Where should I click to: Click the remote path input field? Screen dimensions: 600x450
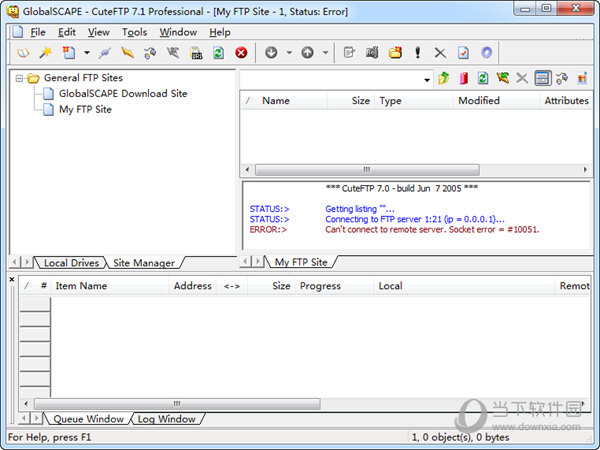pos(331,80)
